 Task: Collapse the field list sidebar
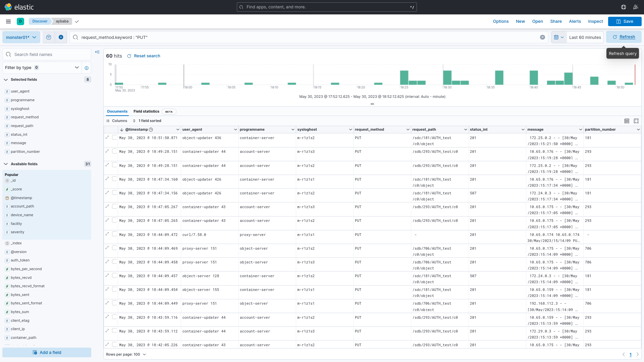click(x=97, y=52)
